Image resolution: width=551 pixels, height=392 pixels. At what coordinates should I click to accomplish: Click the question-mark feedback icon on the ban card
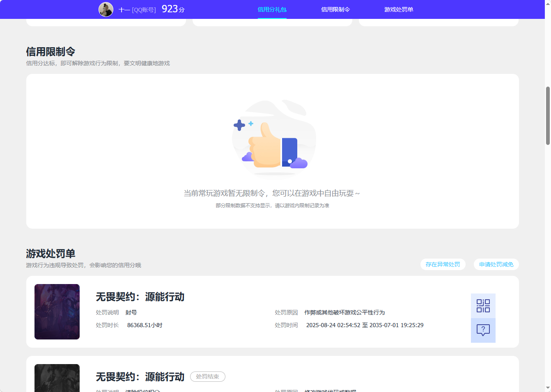pos(483,330)
